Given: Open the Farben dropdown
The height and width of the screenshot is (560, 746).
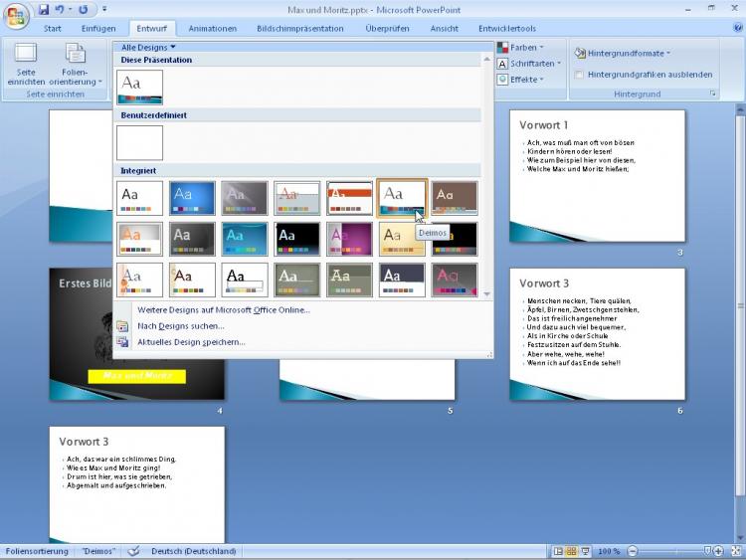Looking at the screenshot, I should click(526, 48).
